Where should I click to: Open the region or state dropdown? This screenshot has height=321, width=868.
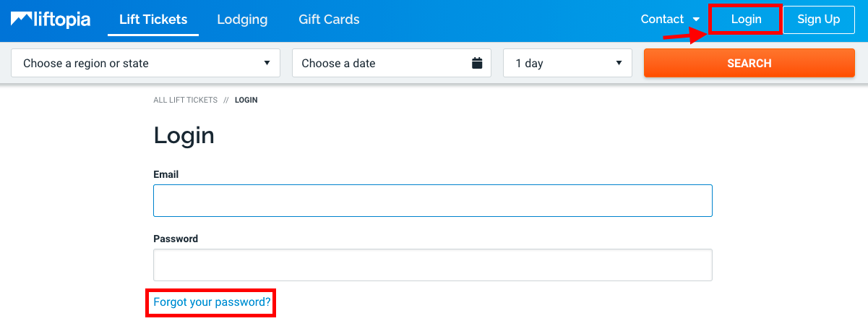click(x=145, y=63)
